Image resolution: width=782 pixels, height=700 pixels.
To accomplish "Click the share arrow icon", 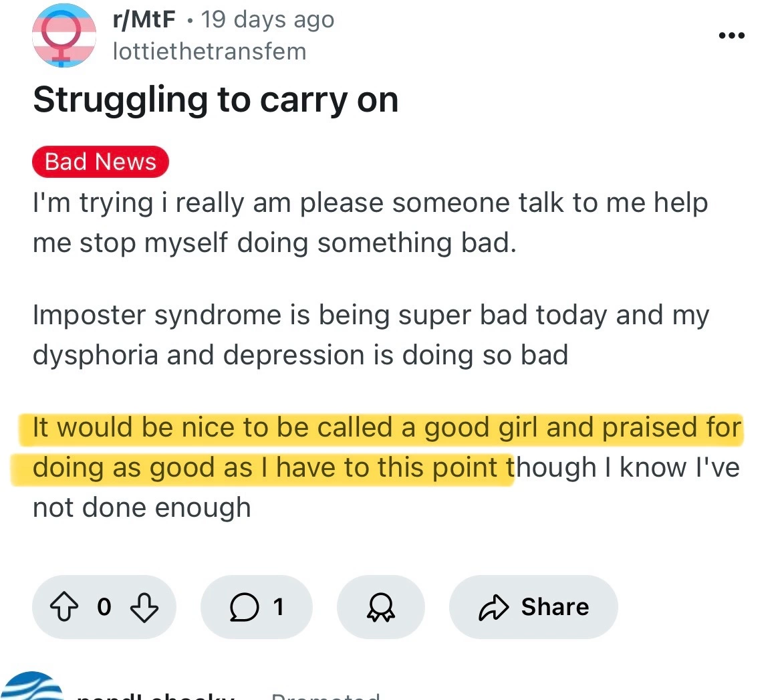I will 495,607.
